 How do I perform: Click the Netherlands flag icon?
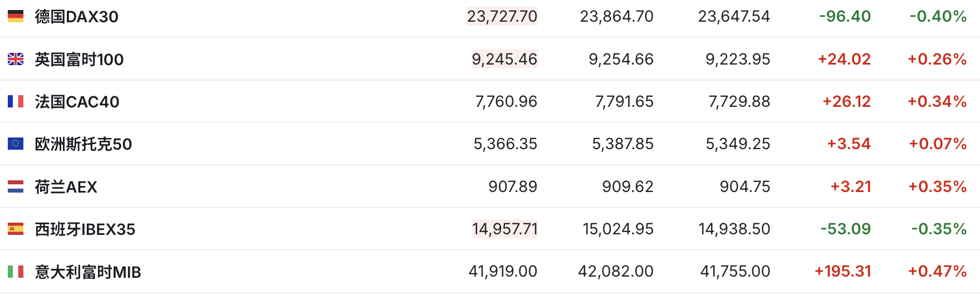click(x=16, y=186)
